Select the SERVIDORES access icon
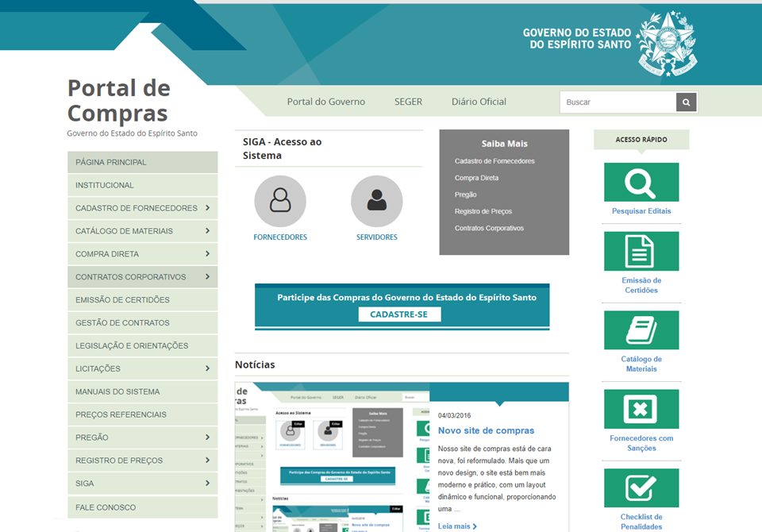The width and height of the screenshot is (762, 532). click(376, 201)
